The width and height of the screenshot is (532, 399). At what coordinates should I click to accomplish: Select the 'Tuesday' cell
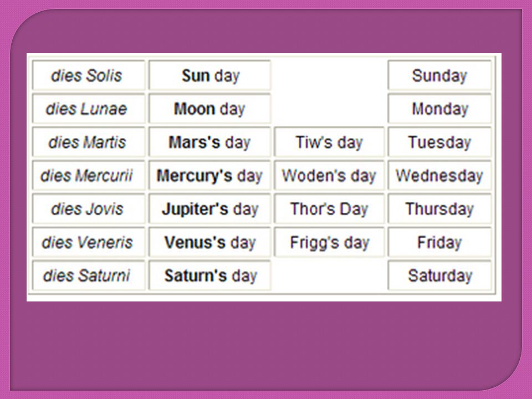point(439,142)
